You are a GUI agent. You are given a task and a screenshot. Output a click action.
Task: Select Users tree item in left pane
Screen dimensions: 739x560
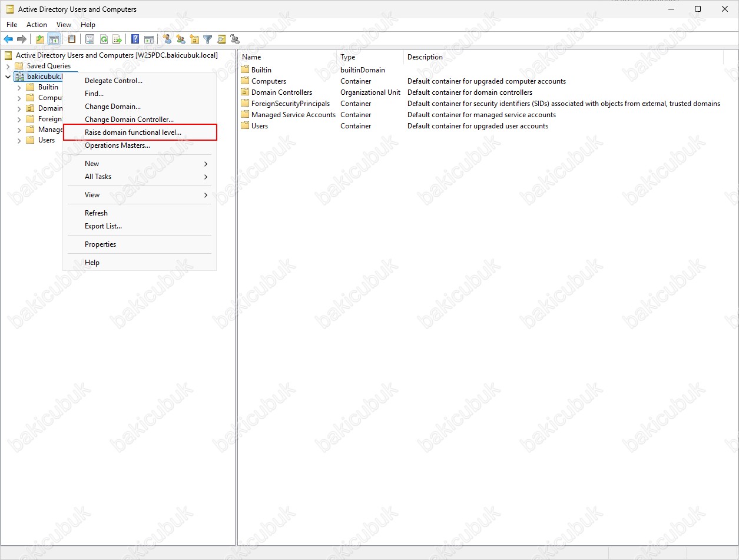click(x=47, y=140)
